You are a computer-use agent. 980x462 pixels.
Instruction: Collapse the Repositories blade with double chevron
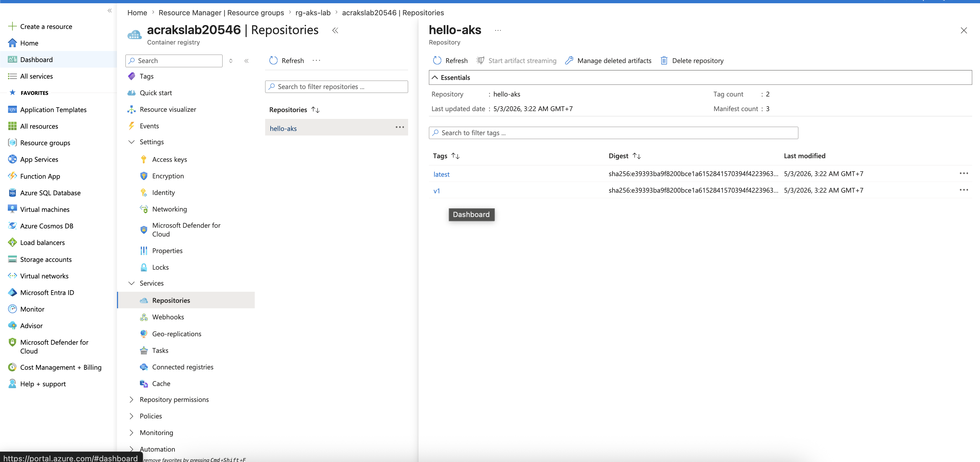tap(335, 31)
